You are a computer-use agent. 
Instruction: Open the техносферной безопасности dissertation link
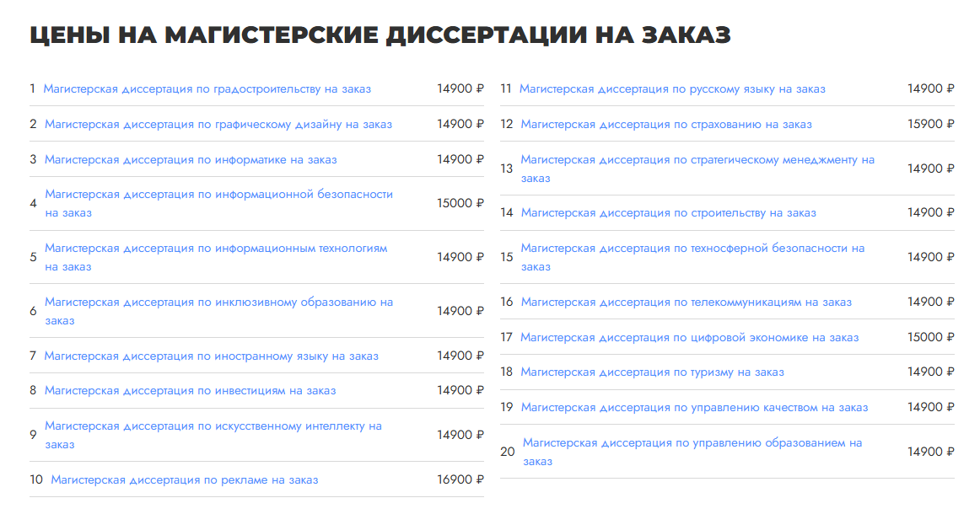click(692, 257)
